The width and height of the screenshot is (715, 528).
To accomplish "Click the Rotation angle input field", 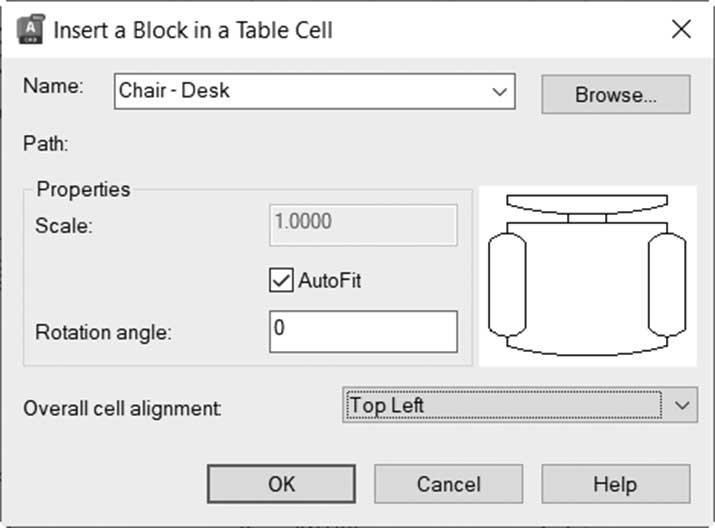I will (x=363, y=331).
